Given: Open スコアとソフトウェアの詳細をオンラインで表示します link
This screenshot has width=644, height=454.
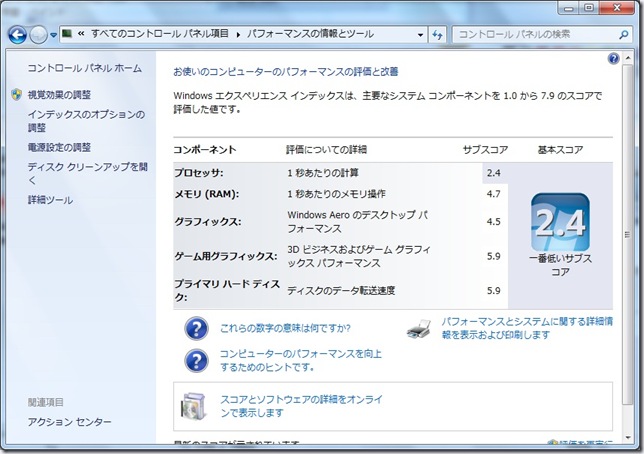Looking at the screenshot, I should [x=301, y=406].
